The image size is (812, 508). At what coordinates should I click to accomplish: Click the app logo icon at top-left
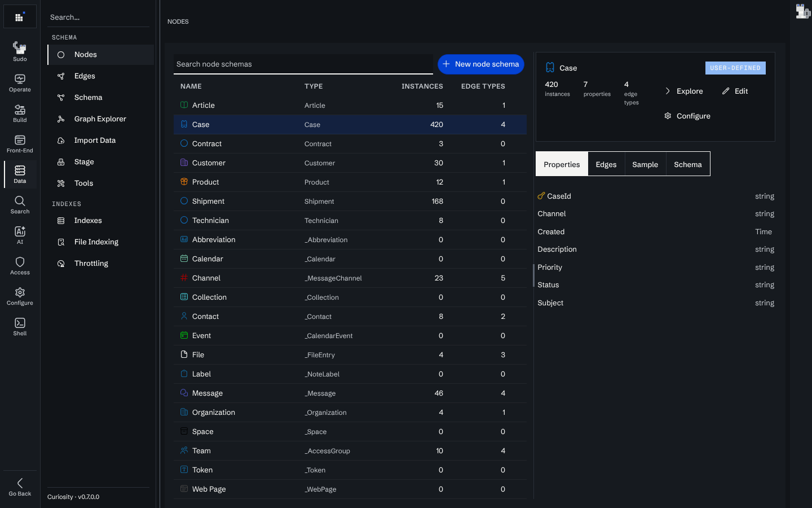point(20,17)
